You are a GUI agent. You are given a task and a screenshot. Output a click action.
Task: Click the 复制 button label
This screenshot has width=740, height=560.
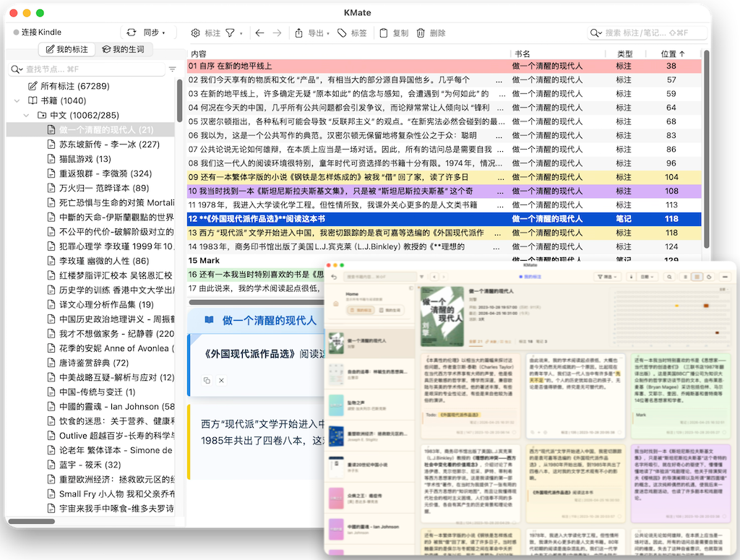[x=400, y=33]
